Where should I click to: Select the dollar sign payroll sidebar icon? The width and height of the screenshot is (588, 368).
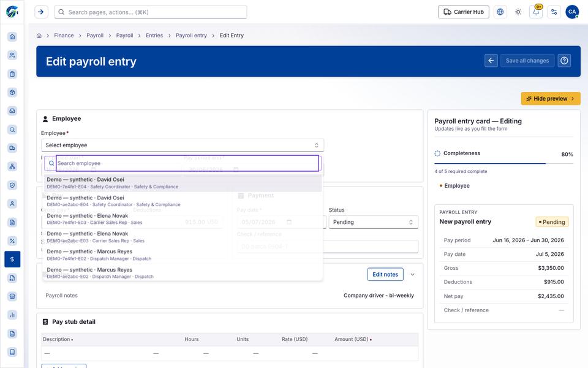[x=12, y=259]
